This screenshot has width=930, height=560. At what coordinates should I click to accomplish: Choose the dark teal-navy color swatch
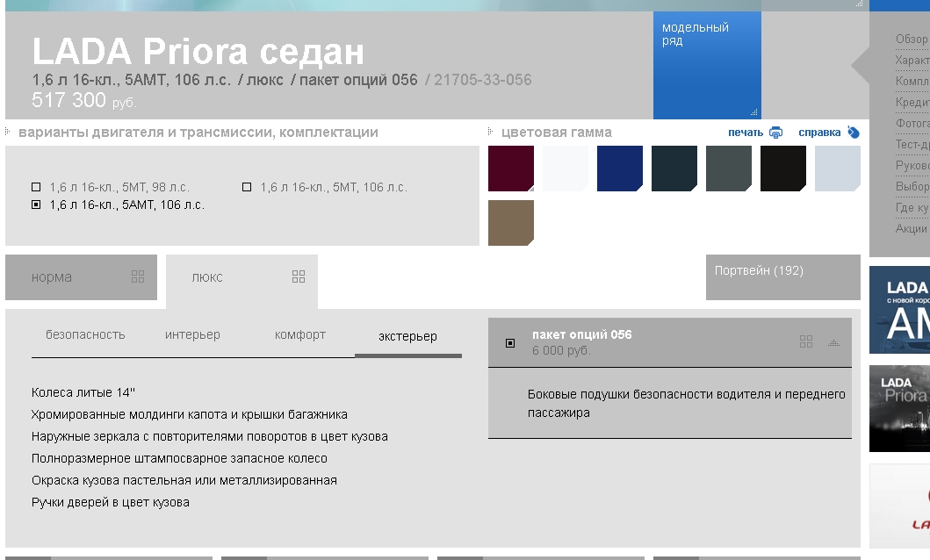pyautogui.click(x=674, y=169)
